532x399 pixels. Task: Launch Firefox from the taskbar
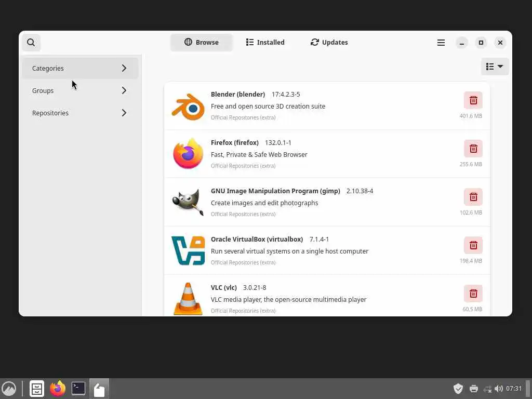click(58, 389)
